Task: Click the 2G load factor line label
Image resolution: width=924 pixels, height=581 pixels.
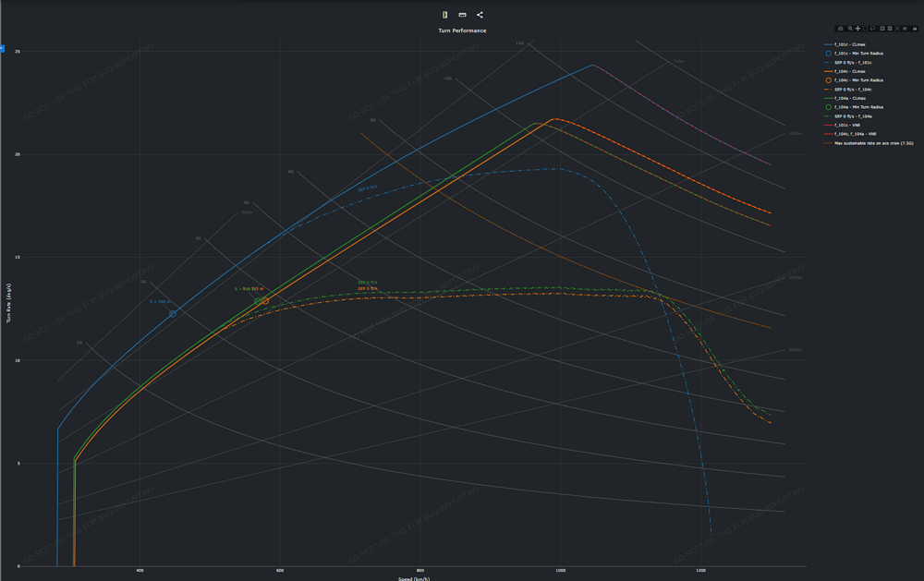Action: pyautogui.click(x=79, y=343)
